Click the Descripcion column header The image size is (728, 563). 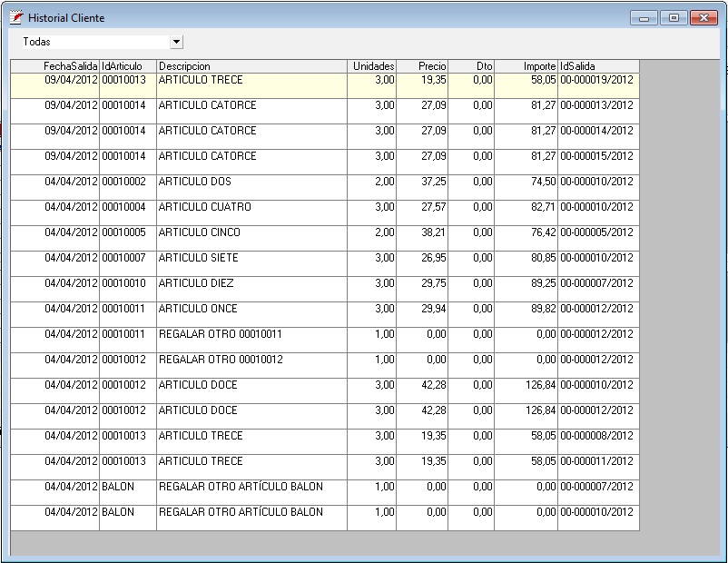[x=251, y=66]
